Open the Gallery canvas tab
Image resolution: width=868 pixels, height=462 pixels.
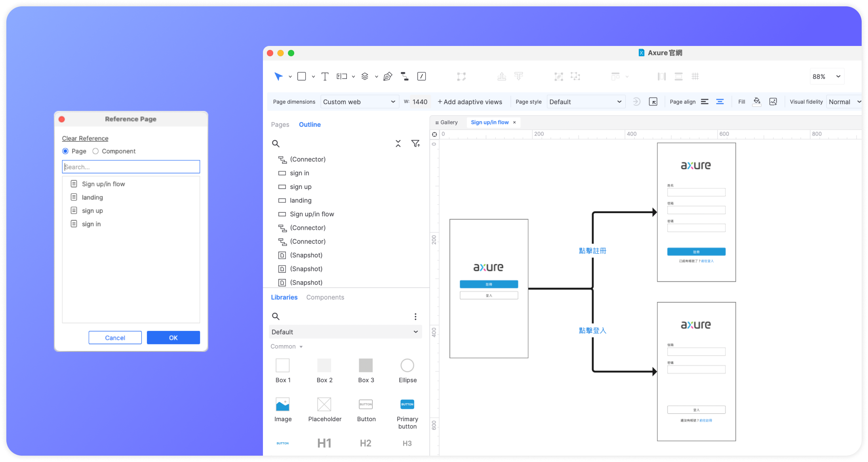tap(447, 122)
